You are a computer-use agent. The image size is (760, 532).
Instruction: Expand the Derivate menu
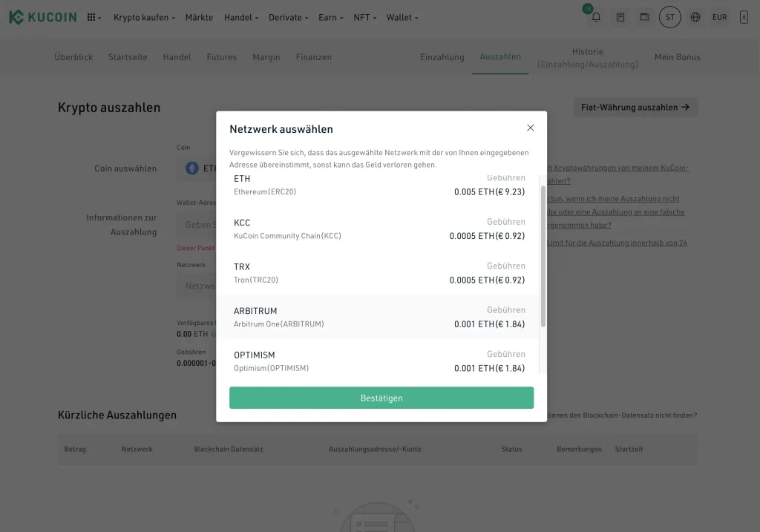click(x=289, y=17)
